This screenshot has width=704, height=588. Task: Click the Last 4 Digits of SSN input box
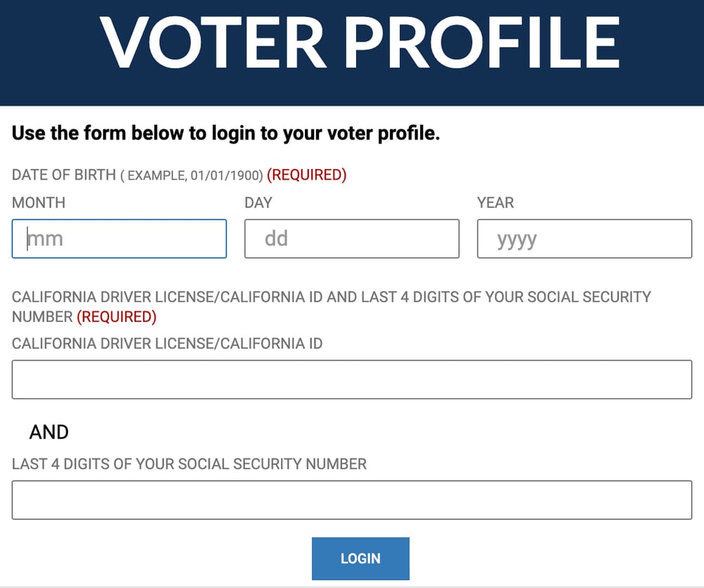pyautogui.click(x=352, y=499)
